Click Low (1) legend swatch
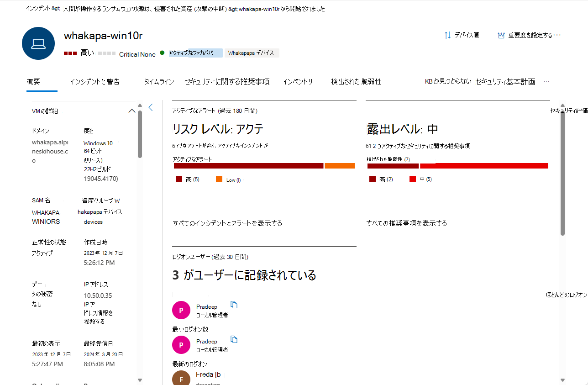588x385 pixels. coord(219,179)
